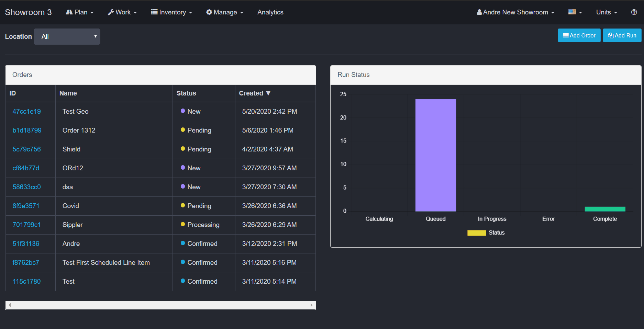
Task: Click the green Complete bar in chart
Action: (605, 209)
